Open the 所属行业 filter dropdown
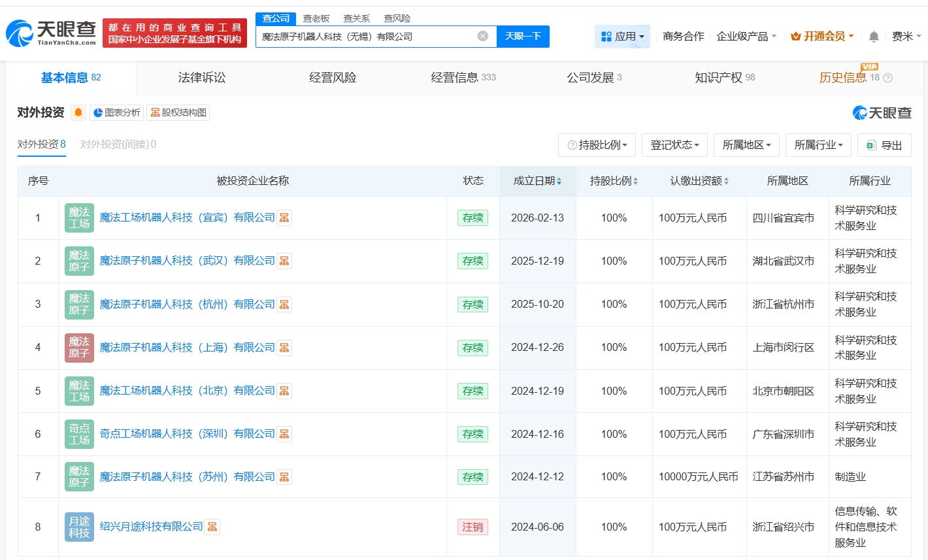The height and width of the screenshot is (560, 928). [818, 145]
